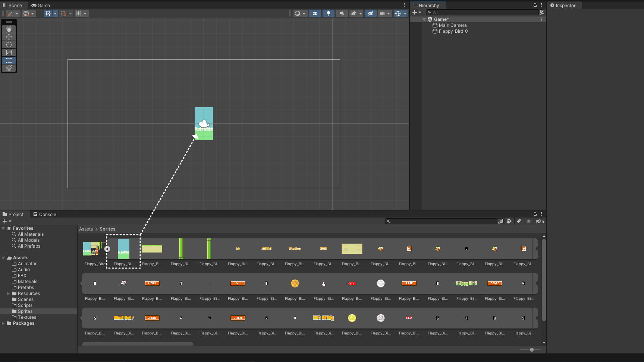This screenshot has width=644, height=362.
Task: Click the Project search-by-type icon
Action: click(509, 221)
